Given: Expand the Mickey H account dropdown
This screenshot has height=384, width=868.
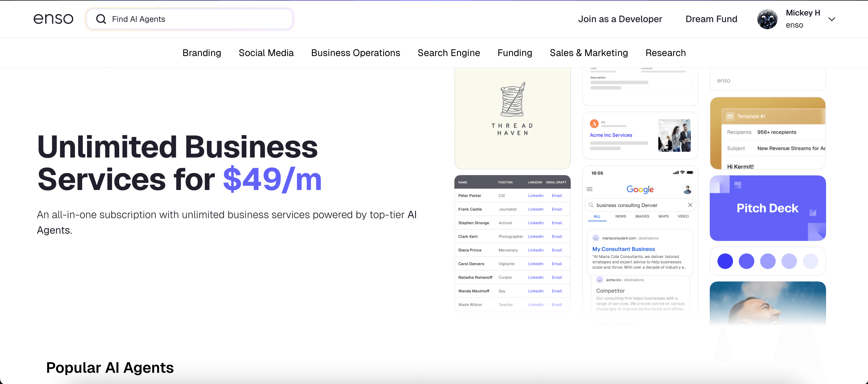Looking at the screenshot, I should coord(832,19).
